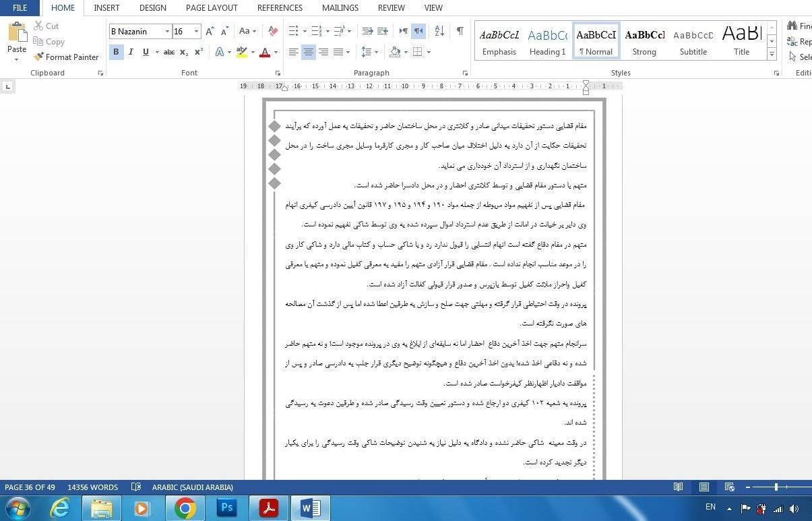Apply the Heading 1 style
Viewport: 812px width, 521px height.
point(547,41)
